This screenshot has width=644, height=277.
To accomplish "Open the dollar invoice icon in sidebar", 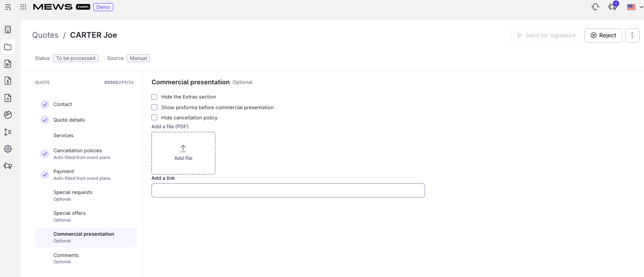I will click(8, 81).
